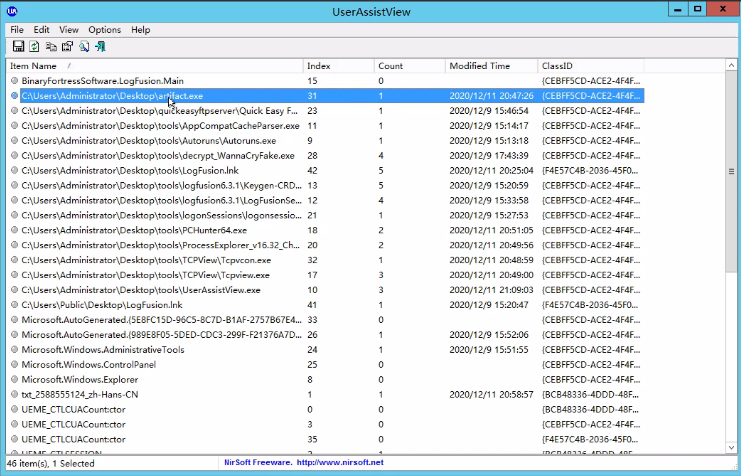Click the Properties toolbar icon
The image size is (741, 476).
point(67,46)
